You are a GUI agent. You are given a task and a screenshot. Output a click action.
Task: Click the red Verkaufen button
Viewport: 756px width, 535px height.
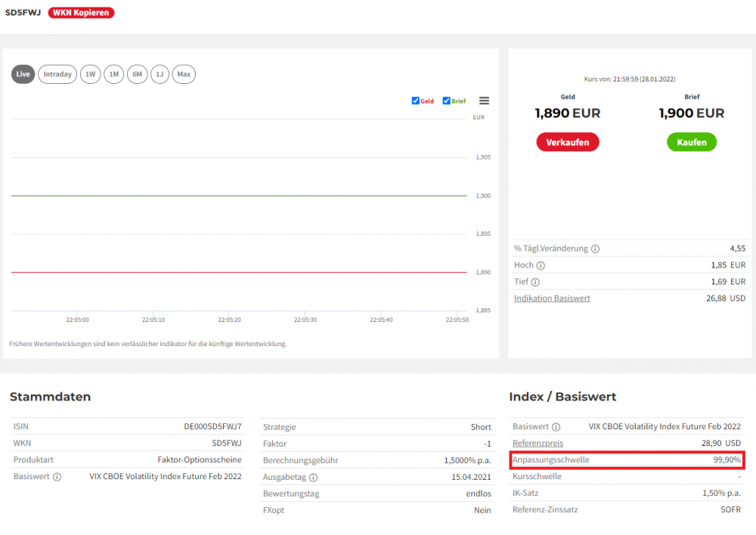point(567,142)
